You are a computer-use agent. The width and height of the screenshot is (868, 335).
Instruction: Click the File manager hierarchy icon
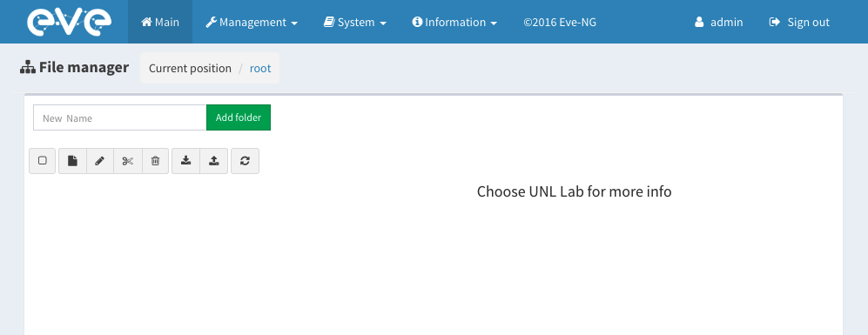click(x=28, y=68)
